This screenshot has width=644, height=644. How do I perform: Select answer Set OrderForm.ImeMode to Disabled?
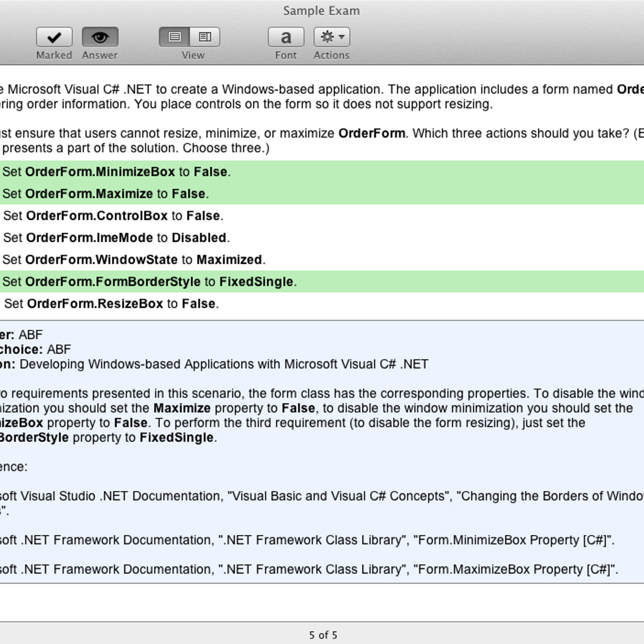coord(322,237)
